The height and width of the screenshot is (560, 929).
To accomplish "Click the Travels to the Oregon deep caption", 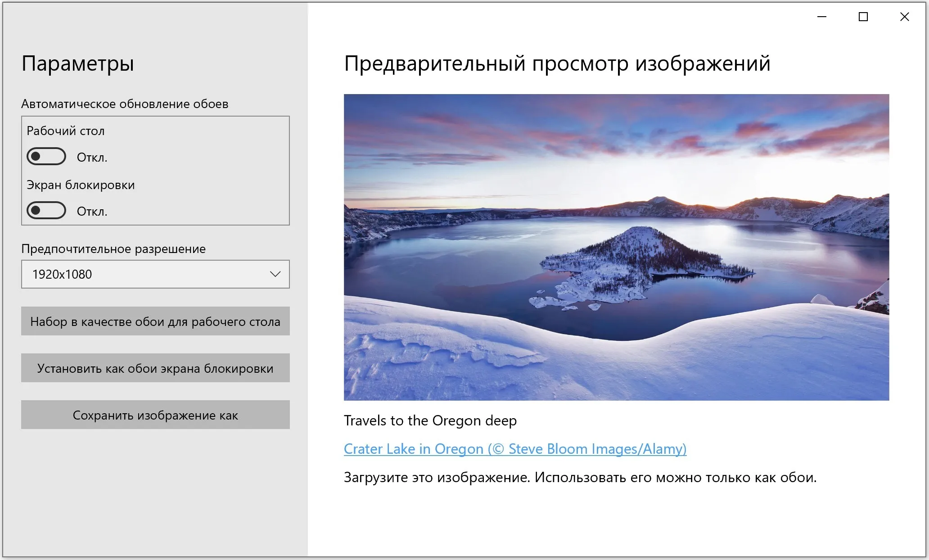I will [x=430, y=420].
